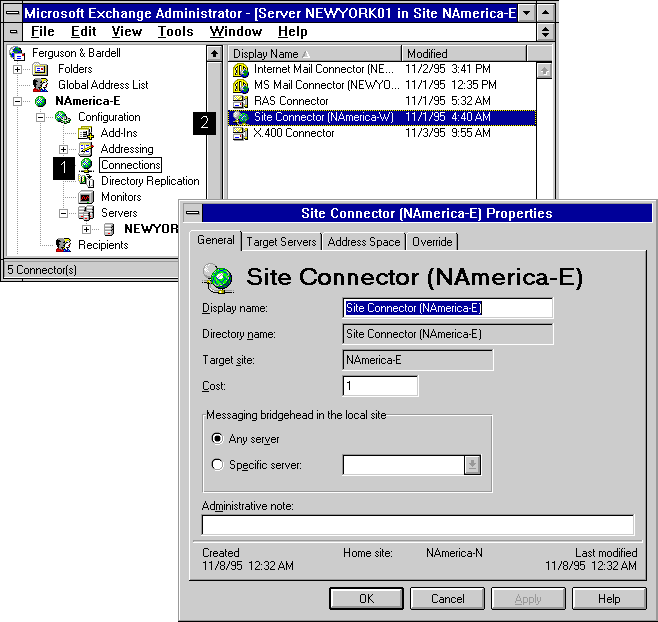The width and height of the screenshot is (658, 622).
Task: Select the RAS Connector row text
Action: tap(291, 101)
